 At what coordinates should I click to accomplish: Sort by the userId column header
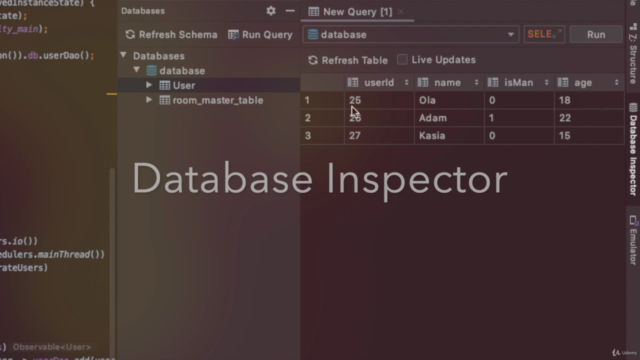[378, 82]
